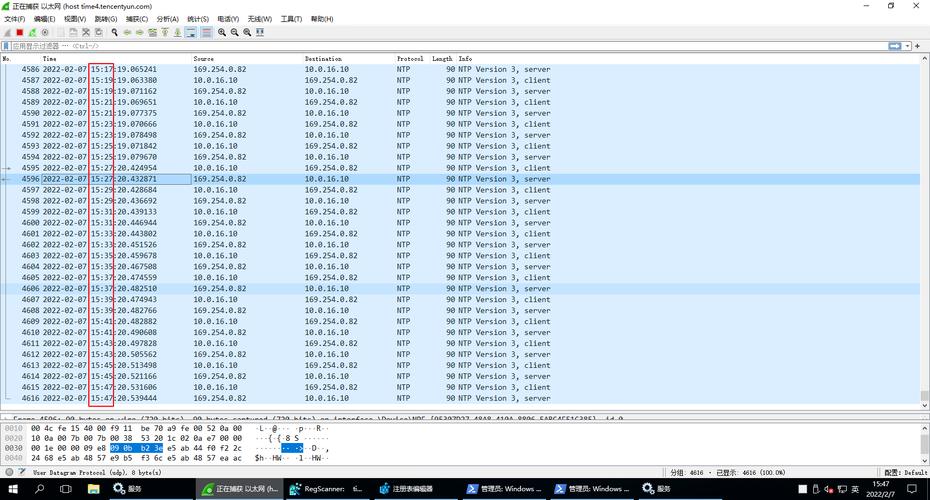Click the hex pane vertical scrollbar
This screenshot has width=930, height=500.
(925, 444)
